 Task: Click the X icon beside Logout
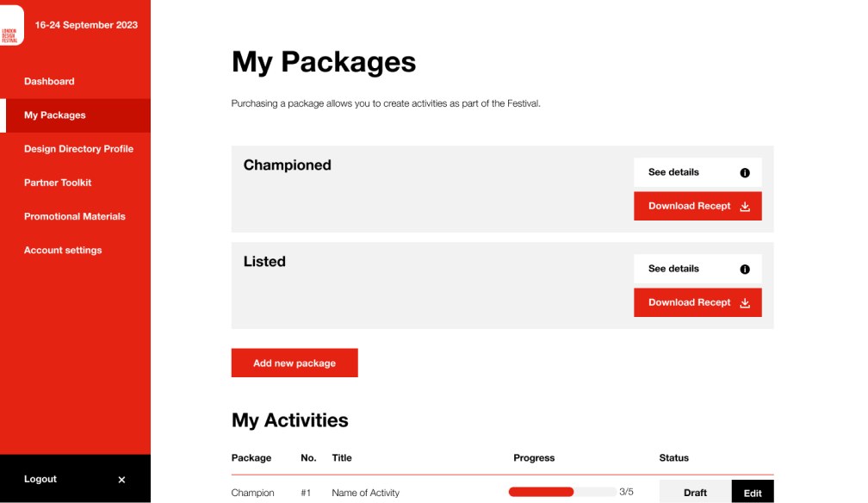(121, 479)
